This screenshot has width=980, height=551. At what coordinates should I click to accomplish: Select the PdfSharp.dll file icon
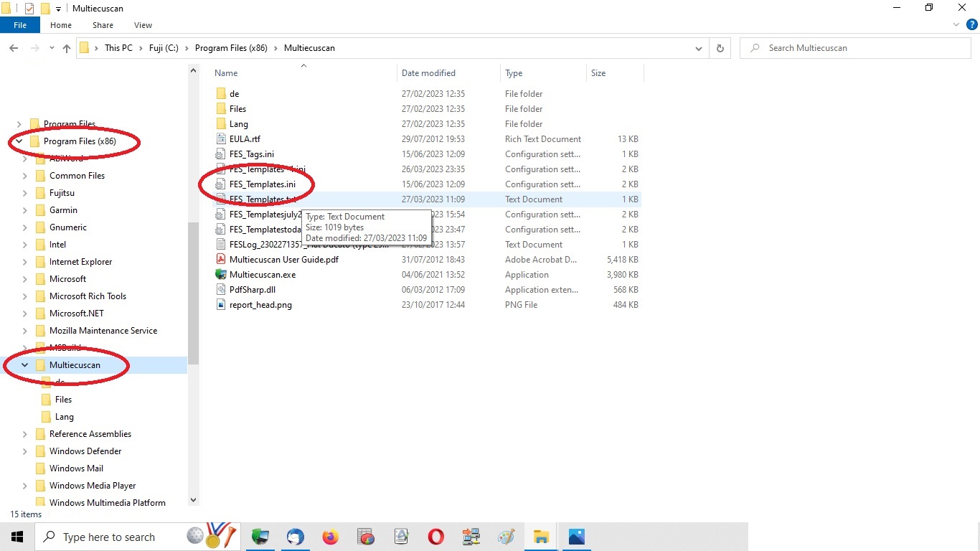[x=221, y=290]
